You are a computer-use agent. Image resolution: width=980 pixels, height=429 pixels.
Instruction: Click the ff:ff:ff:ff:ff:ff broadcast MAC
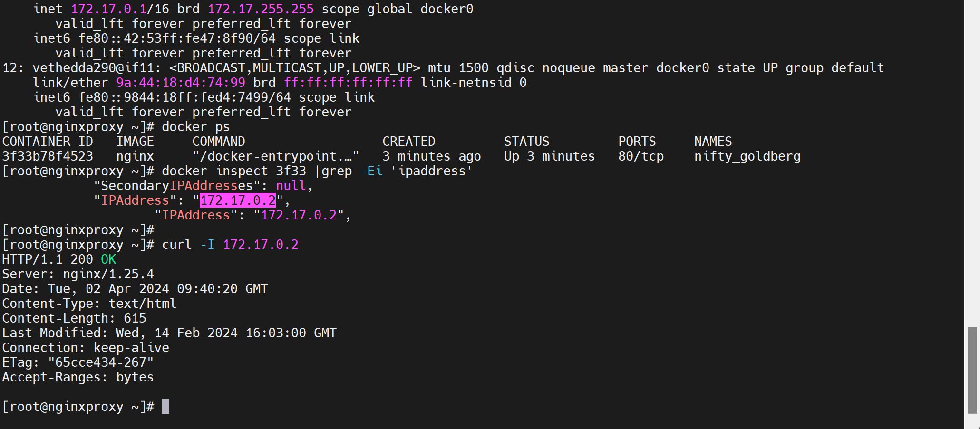(348, 83)
